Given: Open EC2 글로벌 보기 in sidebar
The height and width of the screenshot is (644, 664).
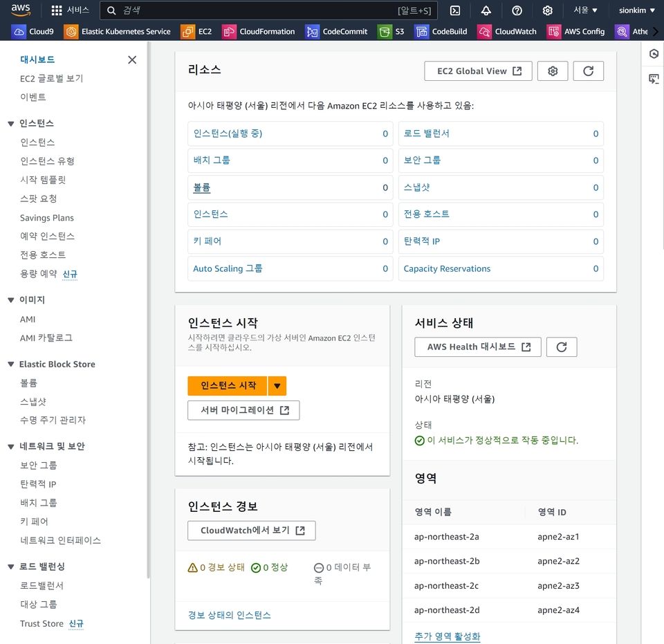Looking at the screenshot, I should [51, 78].
